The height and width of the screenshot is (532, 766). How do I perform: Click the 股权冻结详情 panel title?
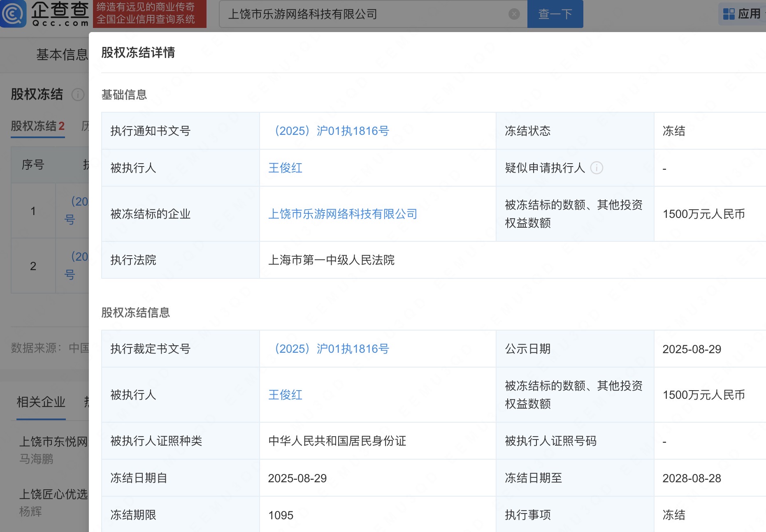[138, 53]
